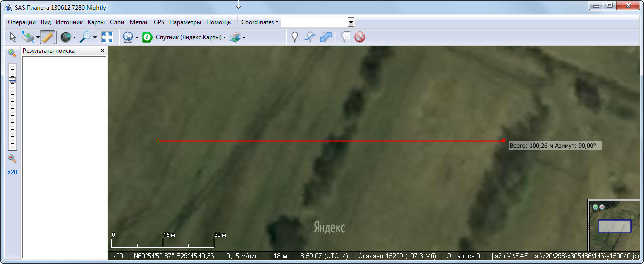Close the Результаты поиска panel

102,51
